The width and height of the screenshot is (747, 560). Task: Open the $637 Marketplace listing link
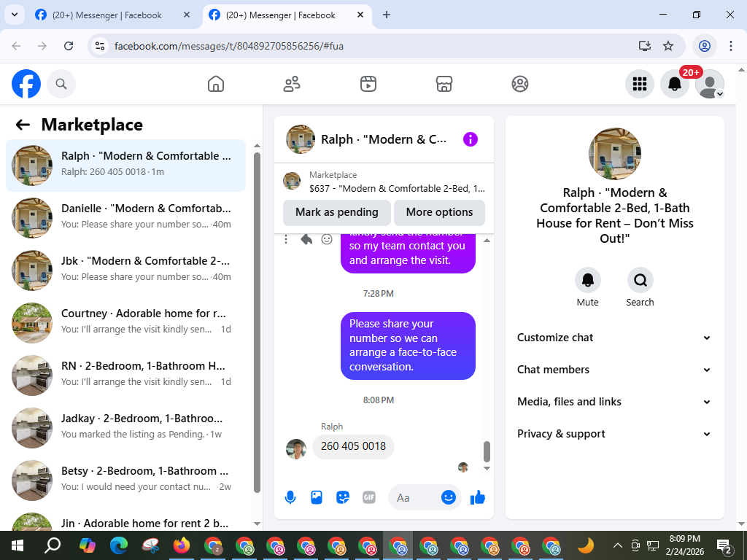click(x=384, y=182)
